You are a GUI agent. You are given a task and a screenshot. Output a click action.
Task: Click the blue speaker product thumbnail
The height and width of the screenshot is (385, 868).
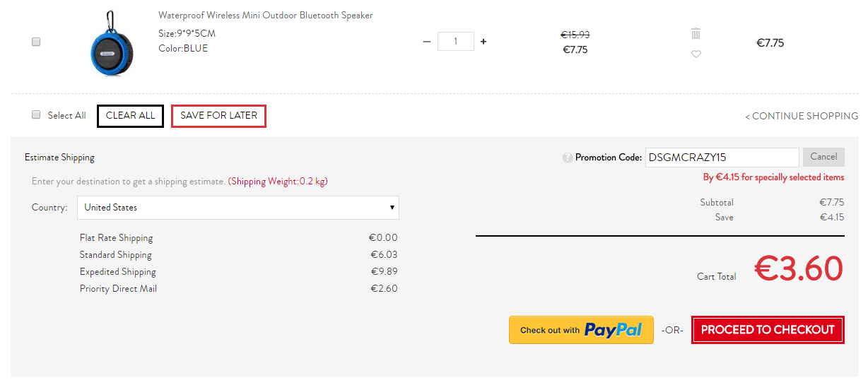(x=112, y=44)
